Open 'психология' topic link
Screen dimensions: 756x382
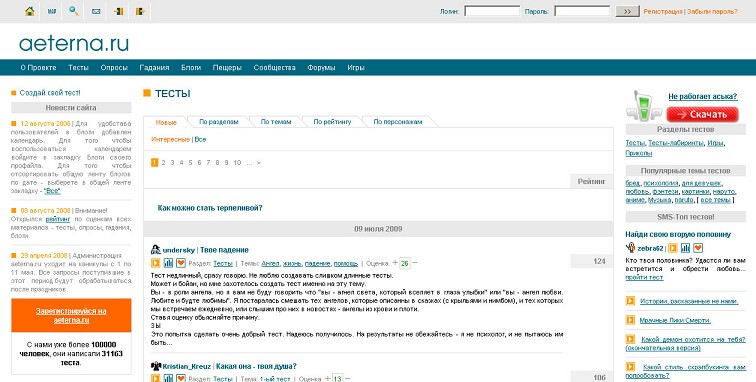661,183
